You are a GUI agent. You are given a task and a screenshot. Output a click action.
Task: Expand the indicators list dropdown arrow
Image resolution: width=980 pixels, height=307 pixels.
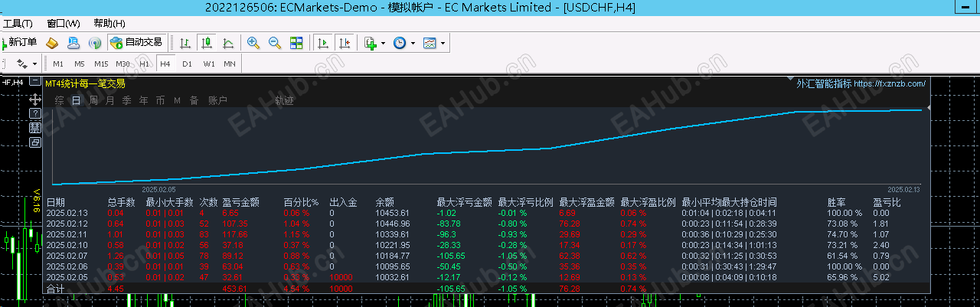pos(384,43)
